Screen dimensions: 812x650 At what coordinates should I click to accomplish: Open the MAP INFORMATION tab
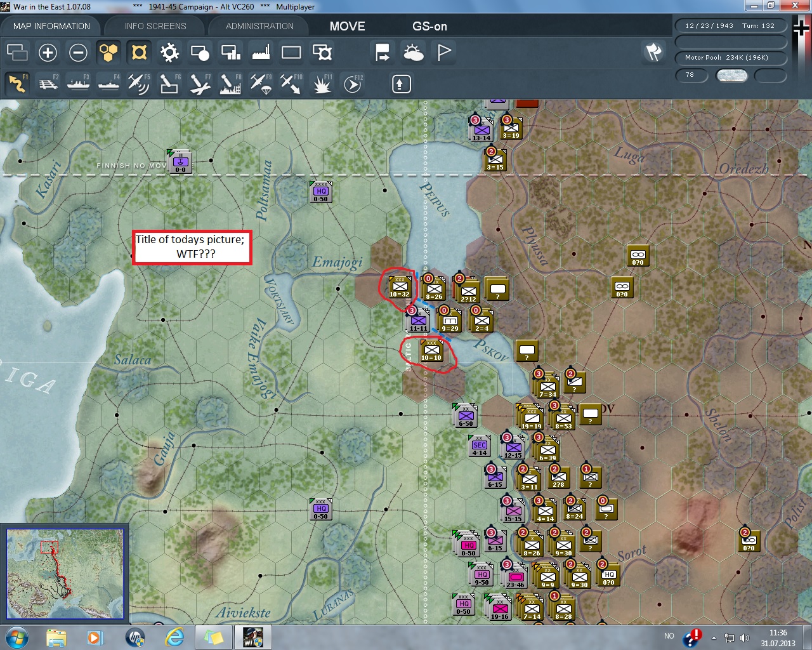coord(51,26)
